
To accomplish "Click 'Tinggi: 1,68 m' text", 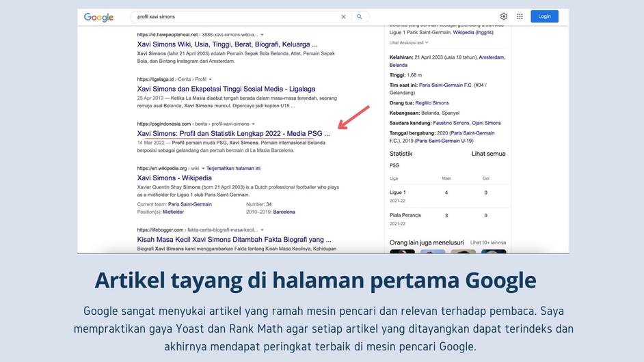I will (405, 75).
